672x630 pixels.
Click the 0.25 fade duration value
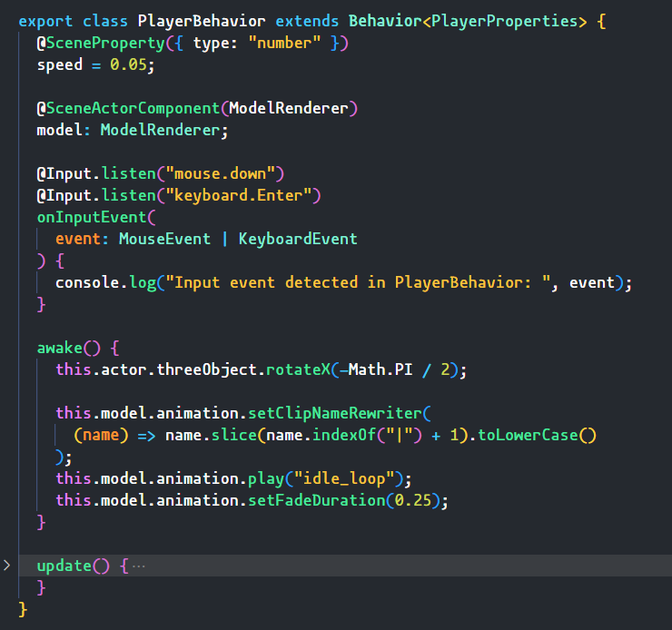click(412, 500)
